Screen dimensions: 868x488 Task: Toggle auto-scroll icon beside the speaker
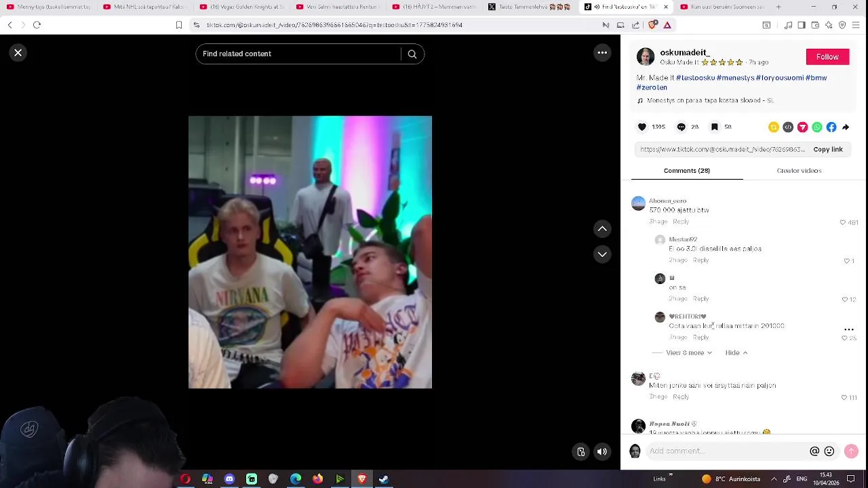coord(581,451)
